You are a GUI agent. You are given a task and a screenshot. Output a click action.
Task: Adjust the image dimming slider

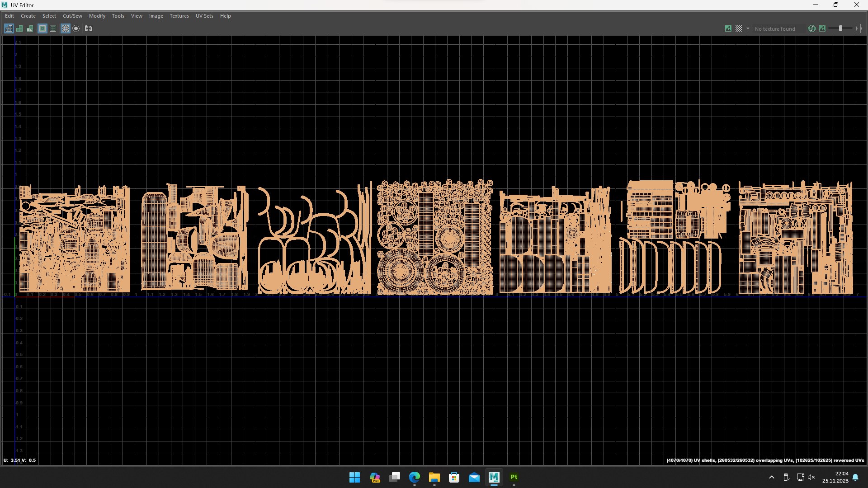click(x=841, y=28)
